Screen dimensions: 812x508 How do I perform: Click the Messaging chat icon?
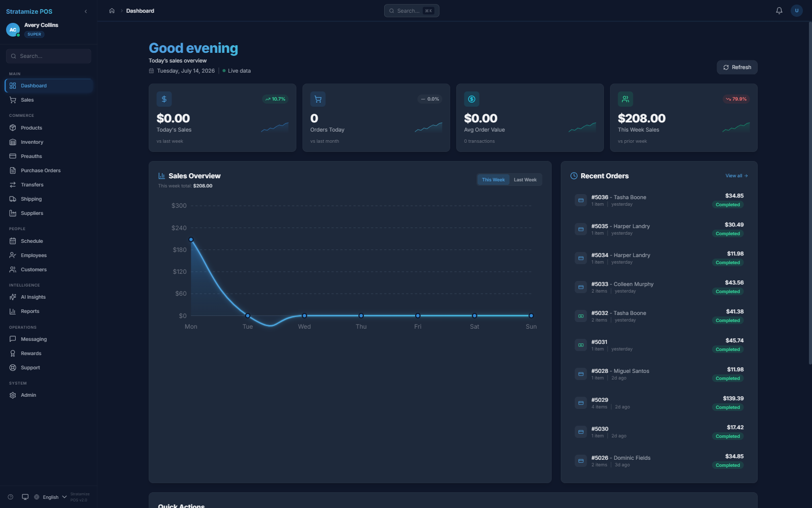pyautogui.click(x=13, y=339)
